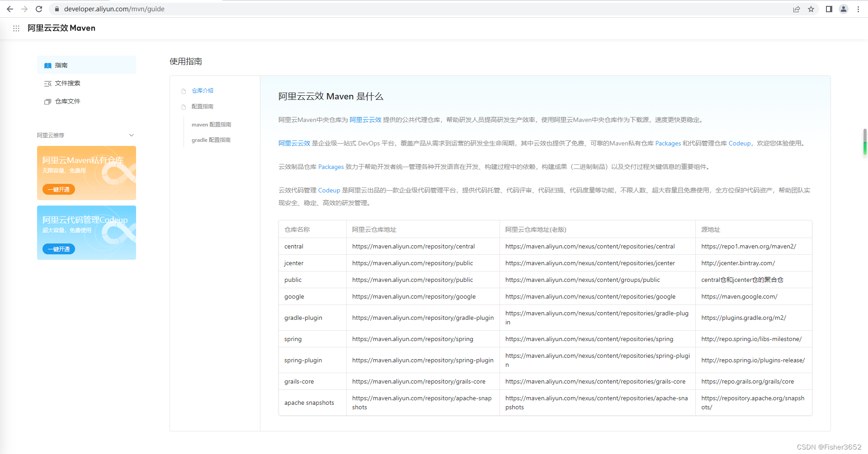Viewport: 868px width, 454px height.
Task: Follow the Codeup link before 欢迎您体验使用
Action: point(740,143)
